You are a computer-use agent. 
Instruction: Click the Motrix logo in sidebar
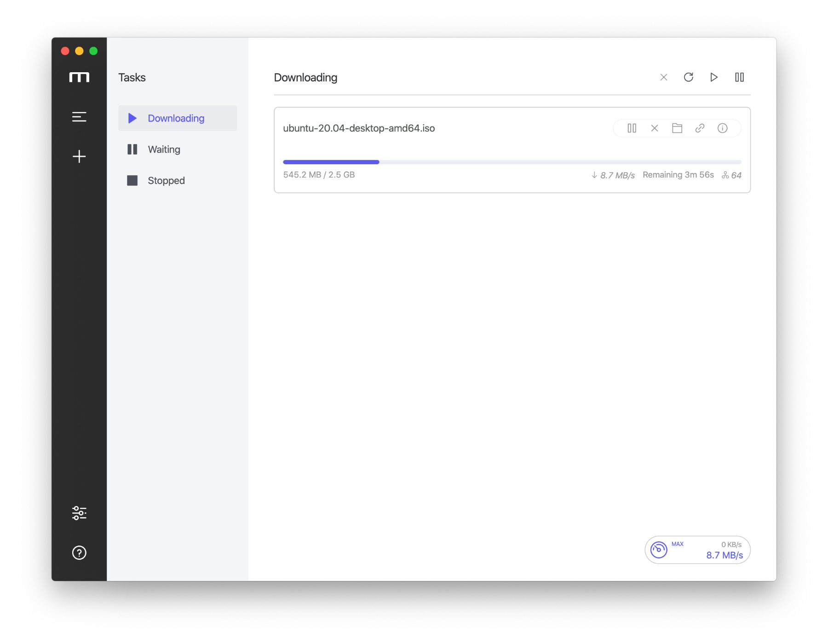pos(79,77)
